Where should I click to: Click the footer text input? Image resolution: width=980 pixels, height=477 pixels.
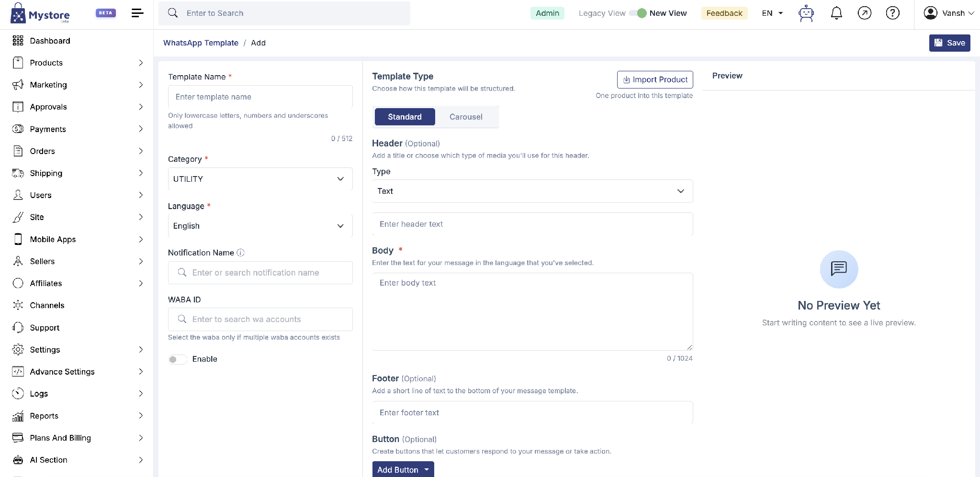coord(532,412)
